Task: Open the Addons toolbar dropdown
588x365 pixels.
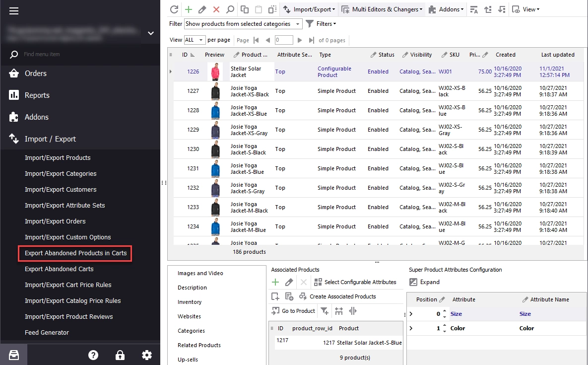Action: coord(446,9)
